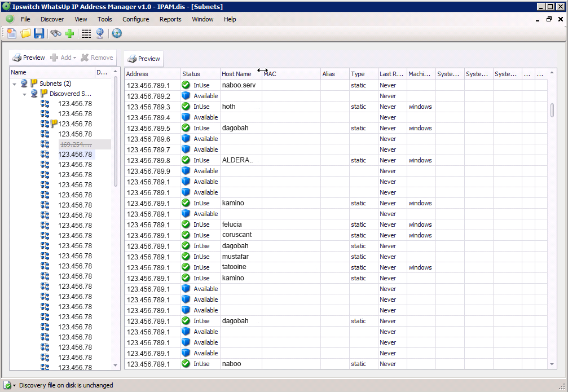Collapse the Discovered S... tree node
This screenshot has height=392, width=568.
(25, 94)
